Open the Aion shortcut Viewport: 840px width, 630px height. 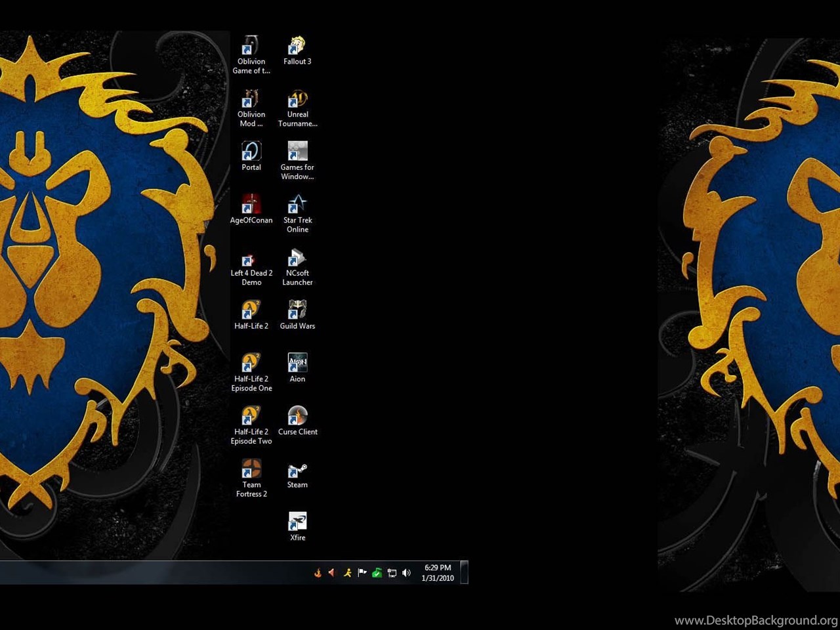coord(297,368)
